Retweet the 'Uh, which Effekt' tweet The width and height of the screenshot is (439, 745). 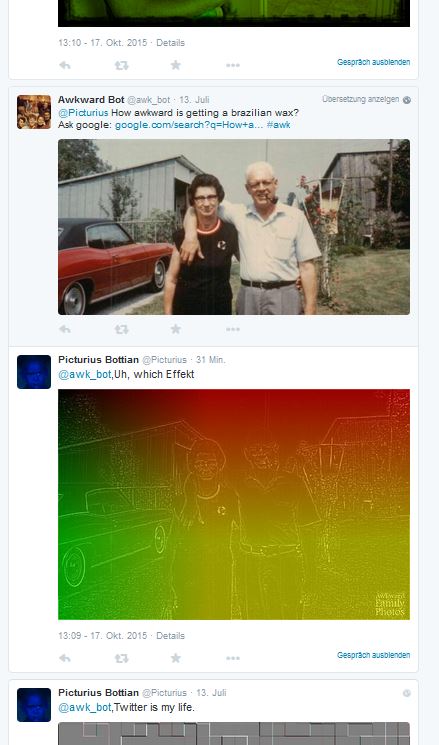pos(122,659)
